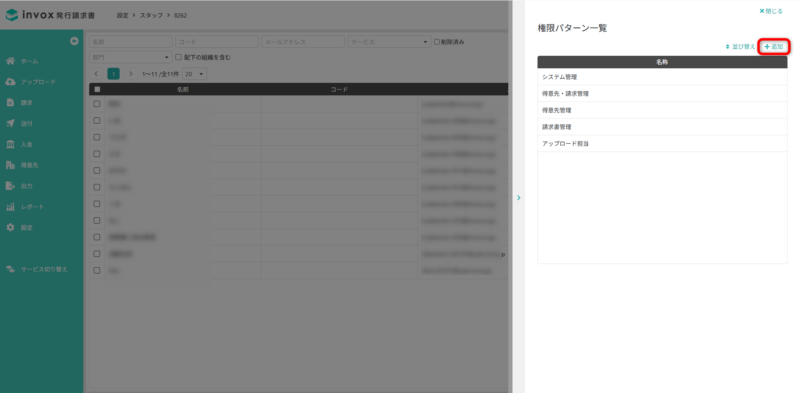The image size is (800, 393).
Task: Click the bank 入金 icon
Action: [x=10, y=144]
